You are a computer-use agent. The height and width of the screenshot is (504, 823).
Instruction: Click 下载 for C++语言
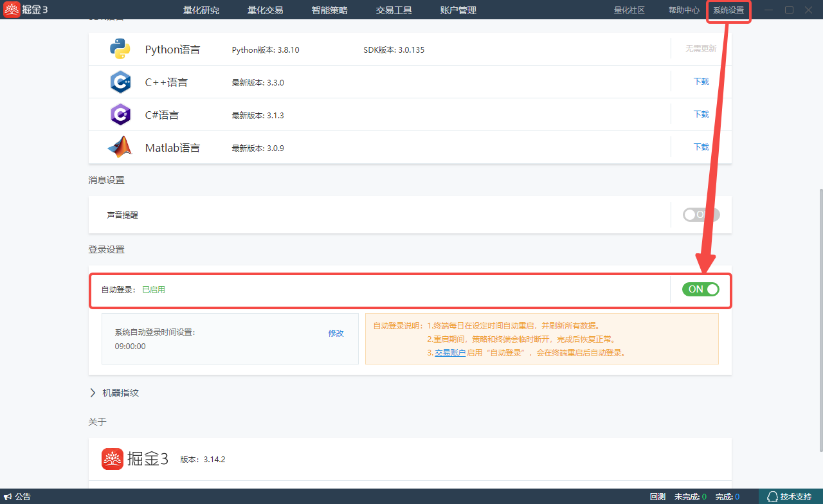pos(701,82)
